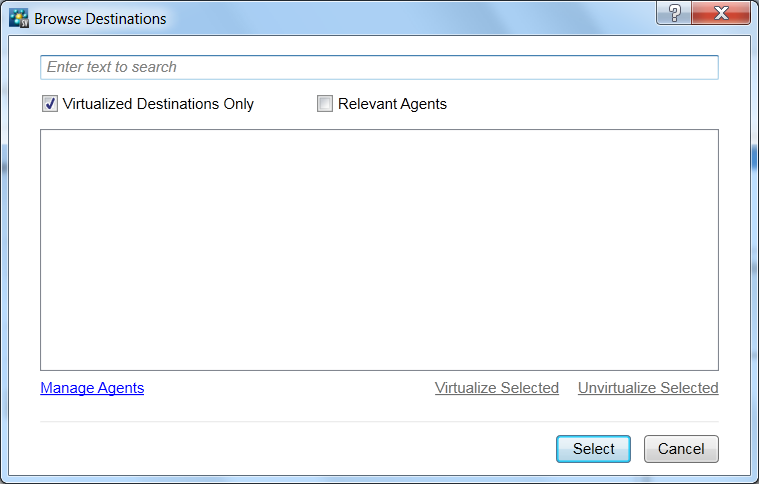Click blank area right of Relevant Agents
Viewport: 759px width, 484px height.
coord(580,104)
